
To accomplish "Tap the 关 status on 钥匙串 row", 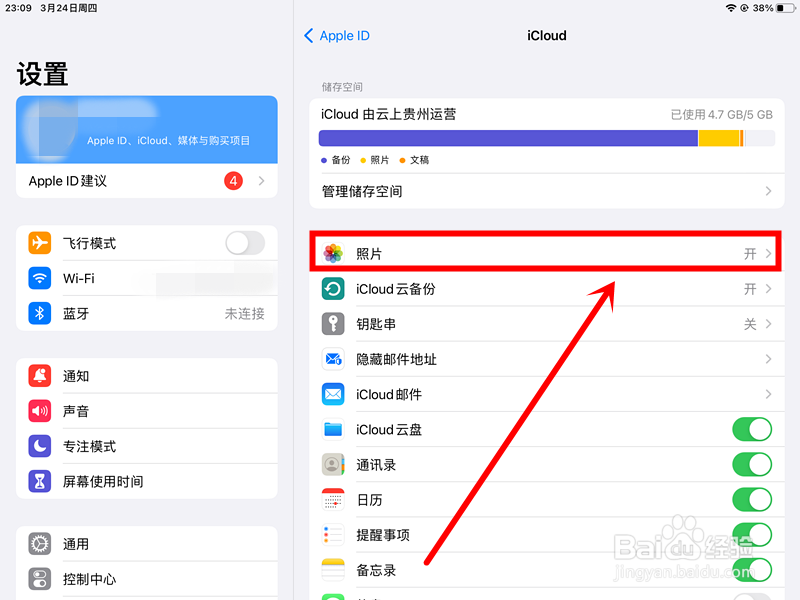I will tap(750, 324).
